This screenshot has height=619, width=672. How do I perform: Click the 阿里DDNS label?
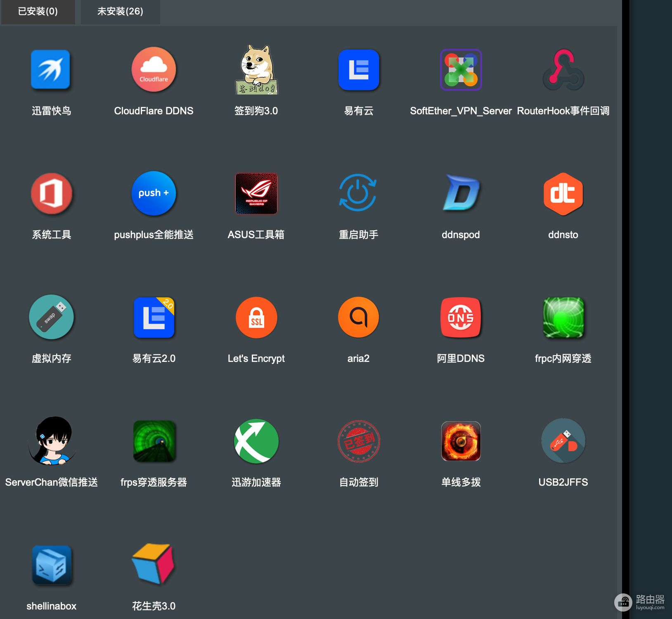(x=461, y=358)
